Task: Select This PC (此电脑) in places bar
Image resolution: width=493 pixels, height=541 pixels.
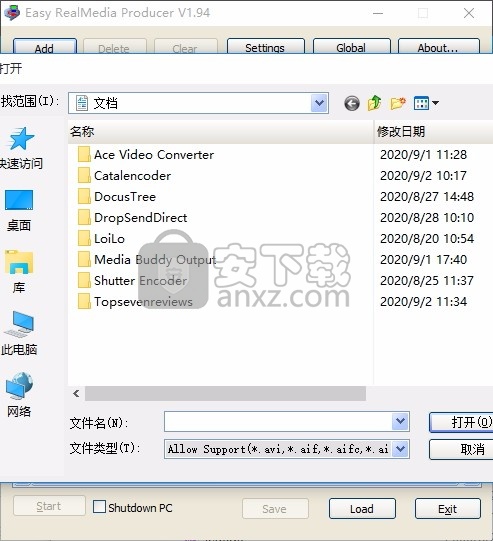Action: click(19, 333)
